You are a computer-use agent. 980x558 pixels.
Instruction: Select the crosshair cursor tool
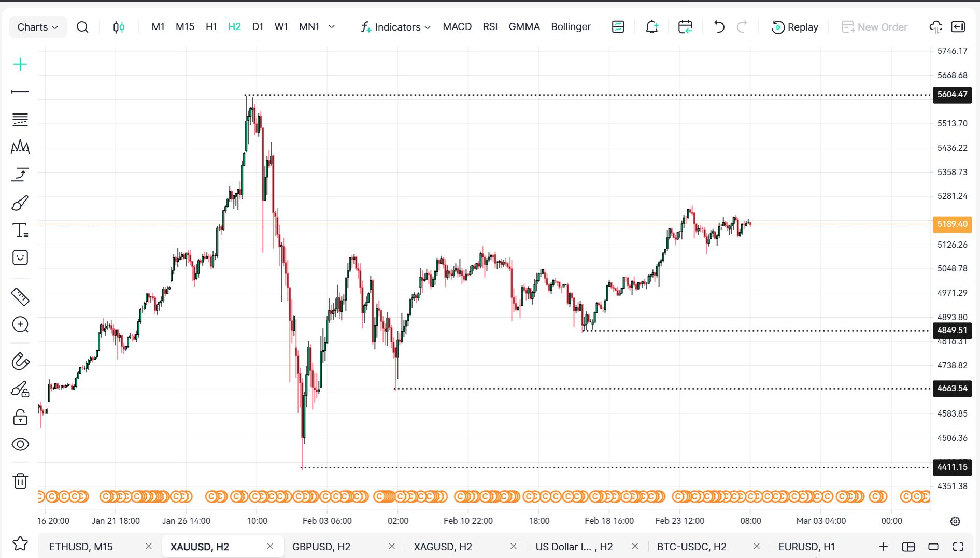(x=20, y=64)
